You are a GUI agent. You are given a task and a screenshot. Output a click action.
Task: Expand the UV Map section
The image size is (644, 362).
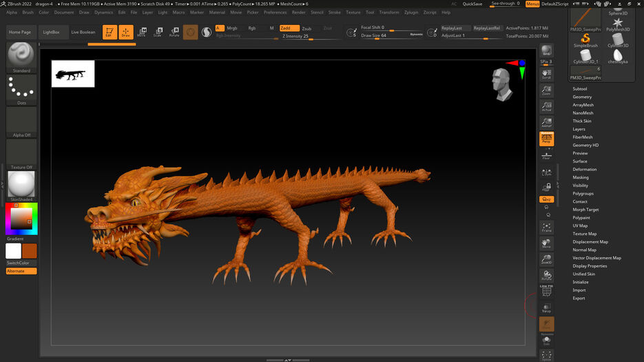point(580,226)
